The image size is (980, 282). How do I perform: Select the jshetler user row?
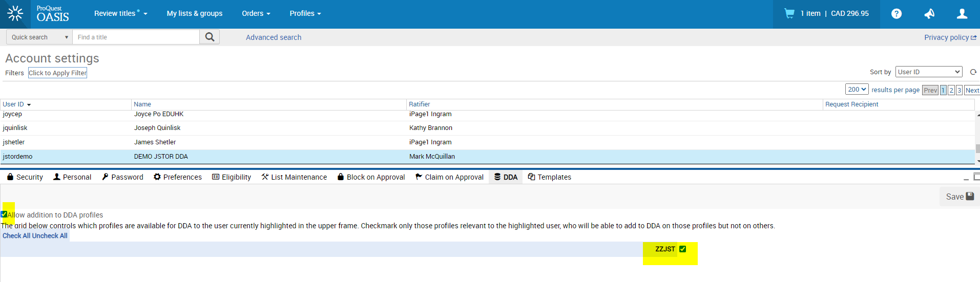487,142
